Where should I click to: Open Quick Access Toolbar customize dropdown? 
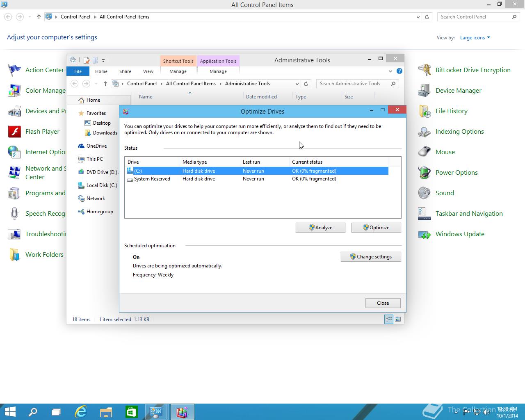(103, 60)
